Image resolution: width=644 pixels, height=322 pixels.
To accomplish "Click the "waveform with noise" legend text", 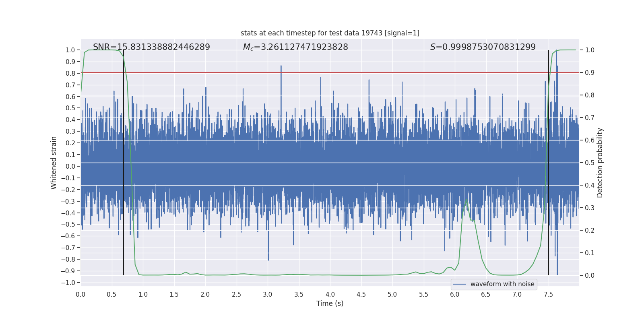I will (x=502, y=284).
